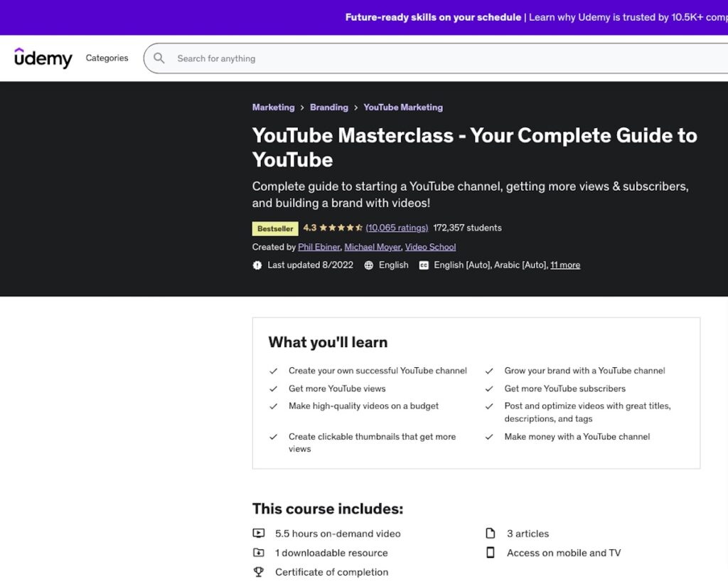Click checkmark beside Create clickable thumbnails
Screen dimensions: 728x587
(274, 437)
